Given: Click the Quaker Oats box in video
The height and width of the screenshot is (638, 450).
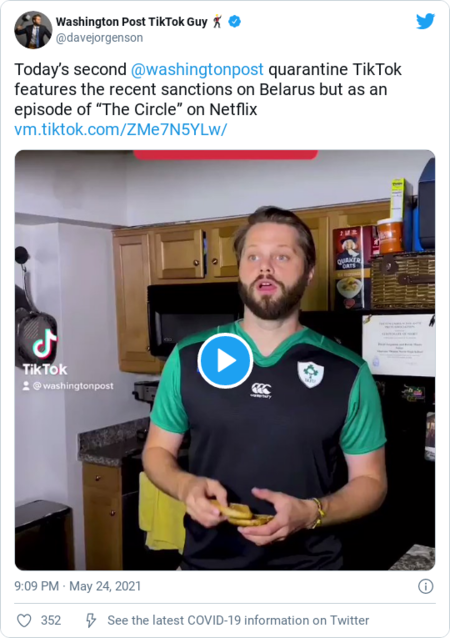Looking at the screenshot, I should point(351,268).
